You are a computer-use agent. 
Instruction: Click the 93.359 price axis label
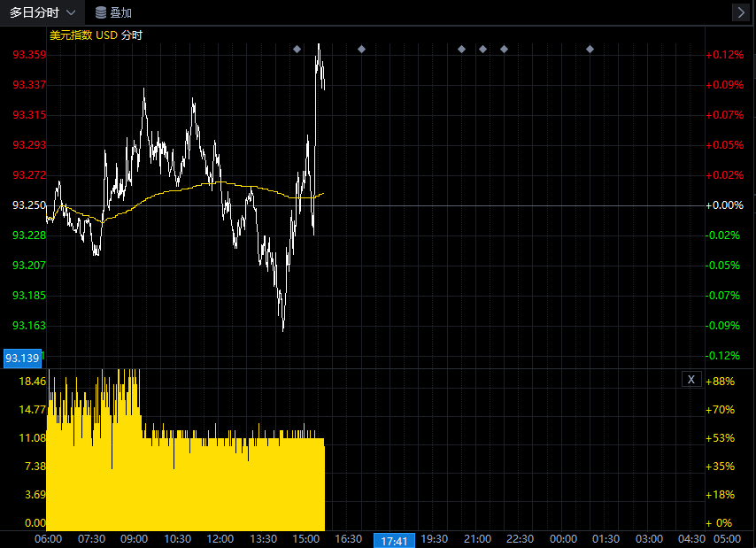29,55
